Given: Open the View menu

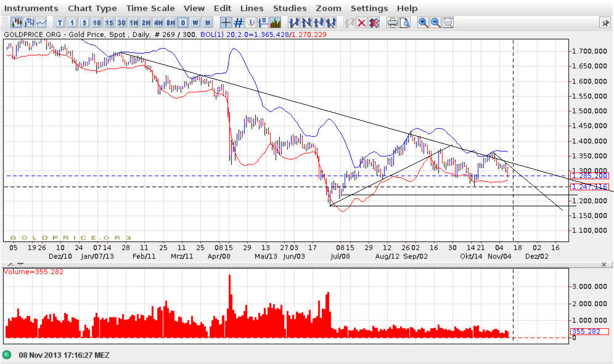Looking at the screenshot, I should (194, 8).
